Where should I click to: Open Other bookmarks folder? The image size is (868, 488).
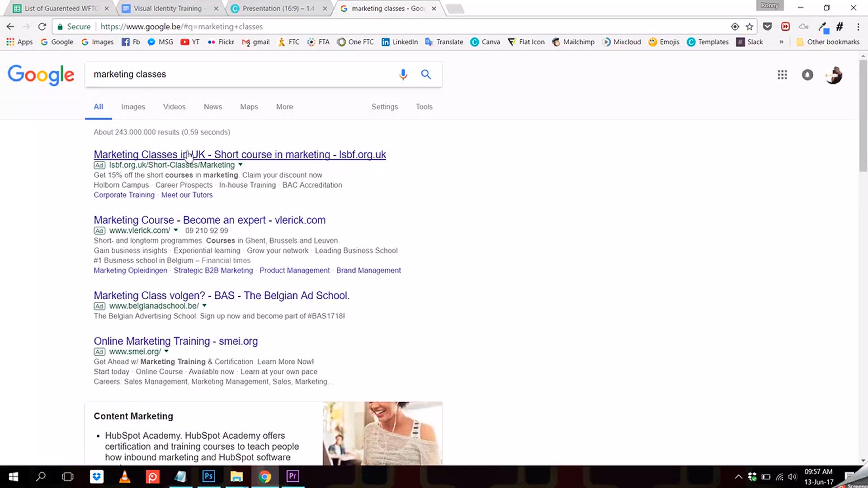pyautogui.click(x=828, y=42)
